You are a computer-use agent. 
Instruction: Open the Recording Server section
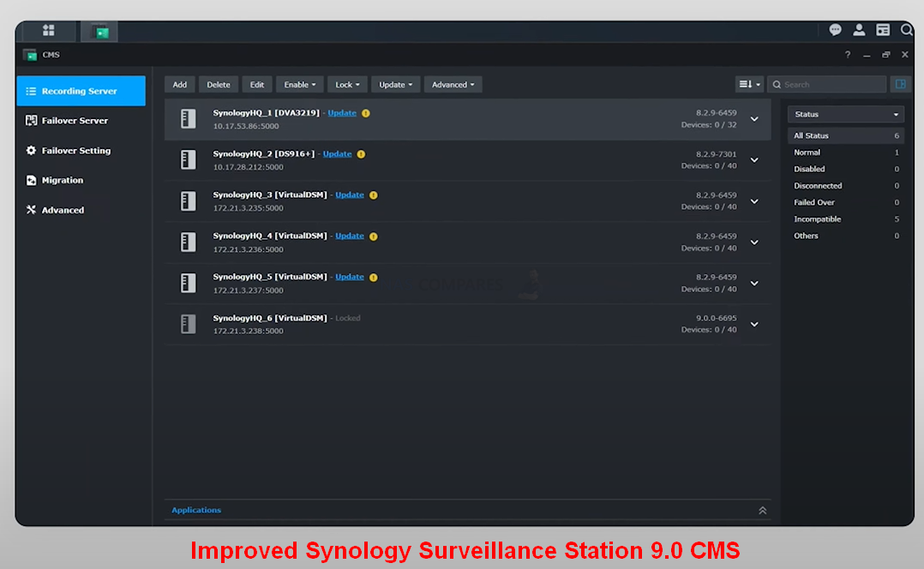81,91
